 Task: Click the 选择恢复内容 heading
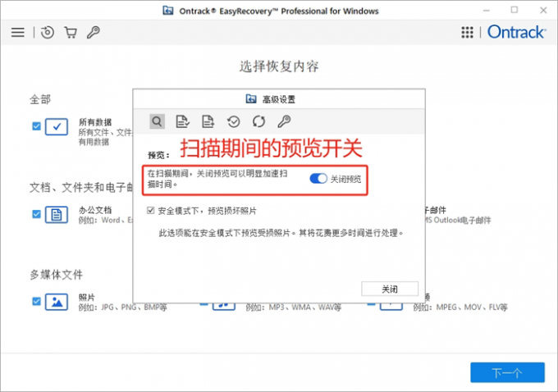(279, 66)
